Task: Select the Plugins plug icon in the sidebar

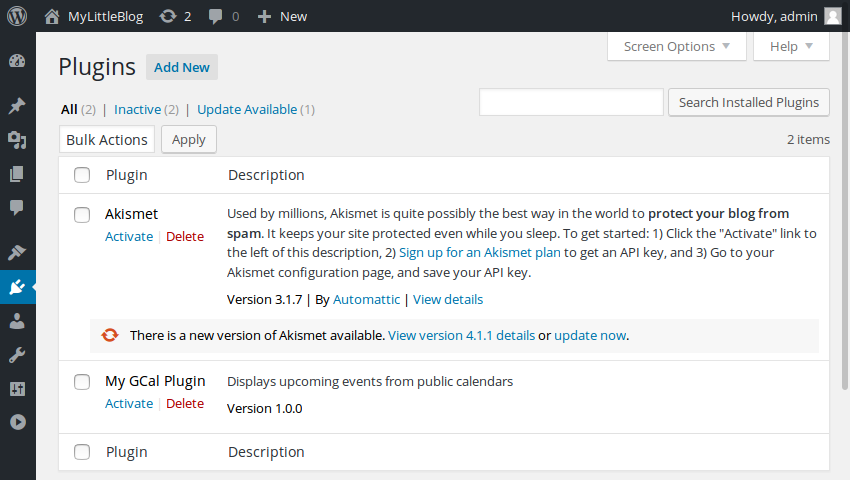Action: 17,287
